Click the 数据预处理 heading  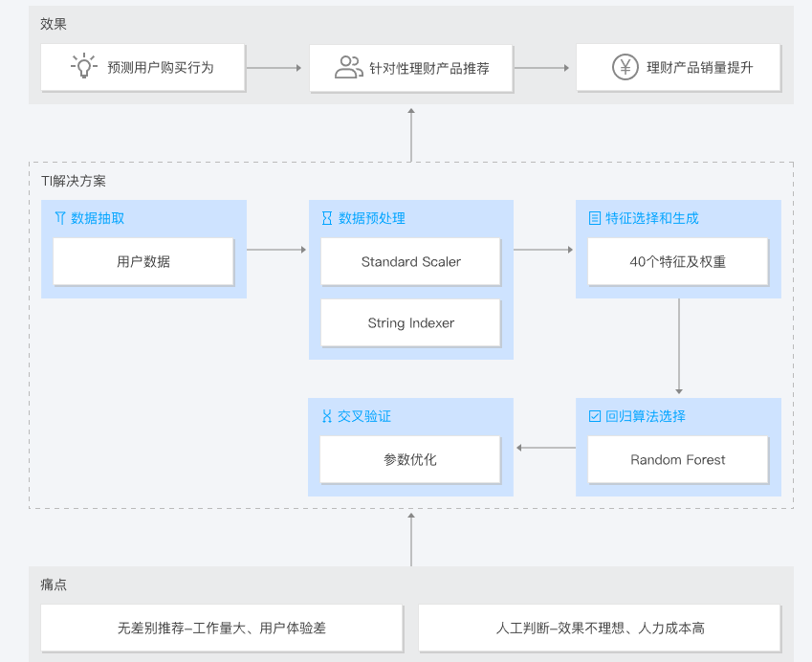372,218
